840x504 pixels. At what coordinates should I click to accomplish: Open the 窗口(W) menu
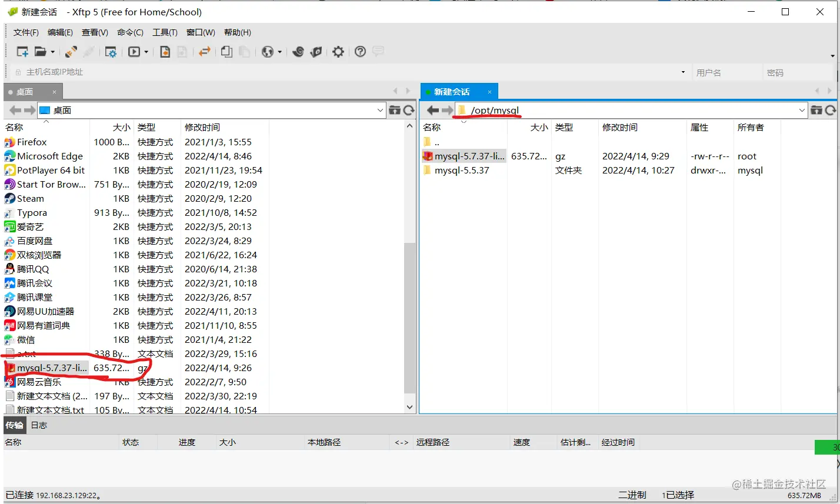point(201,32)
